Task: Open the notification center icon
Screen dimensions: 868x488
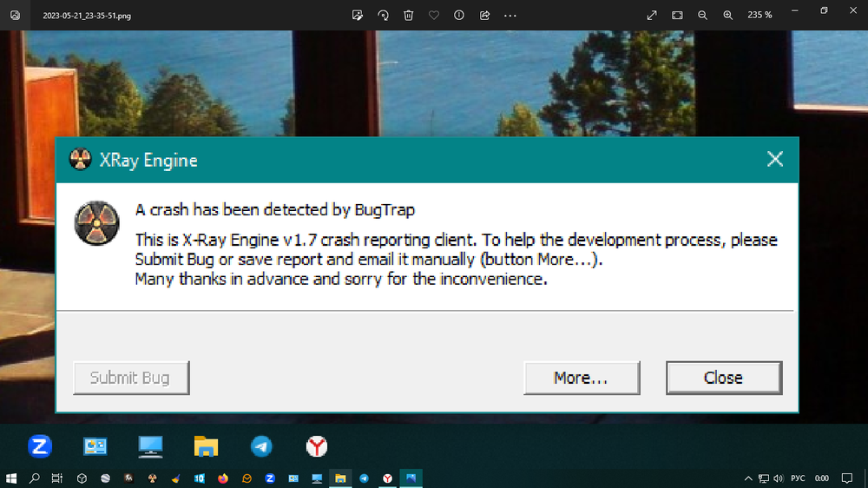Action: pos(847,478)
